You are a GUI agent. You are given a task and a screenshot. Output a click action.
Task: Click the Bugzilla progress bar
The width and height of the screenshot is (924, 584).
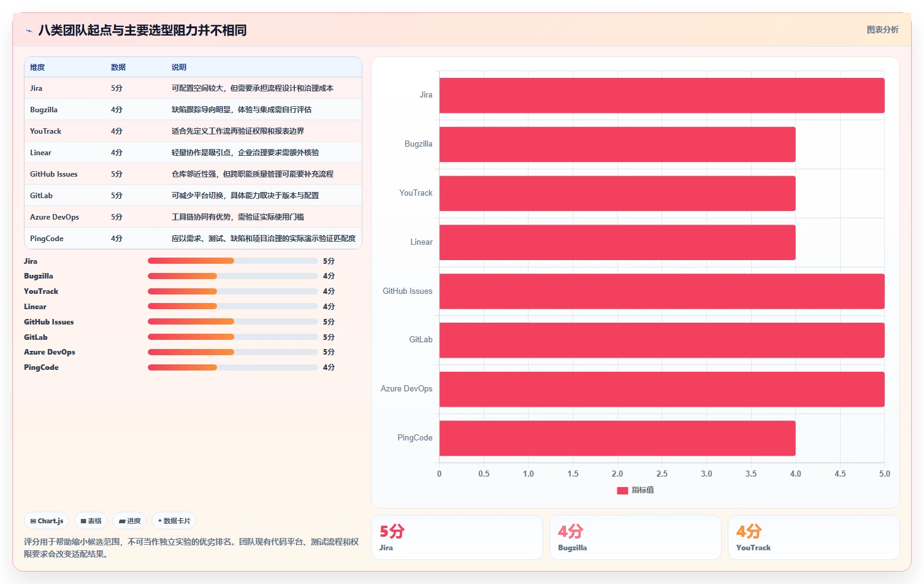tap(232, 276)
